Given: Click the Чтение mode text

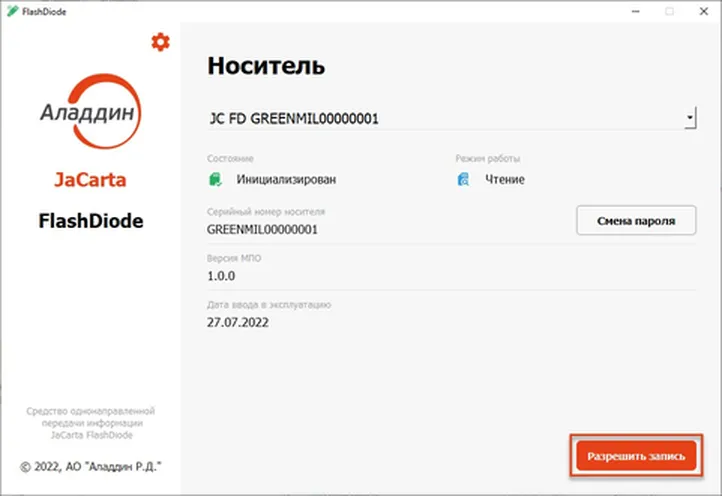Looking at the screenshot, I should point(505,179).
